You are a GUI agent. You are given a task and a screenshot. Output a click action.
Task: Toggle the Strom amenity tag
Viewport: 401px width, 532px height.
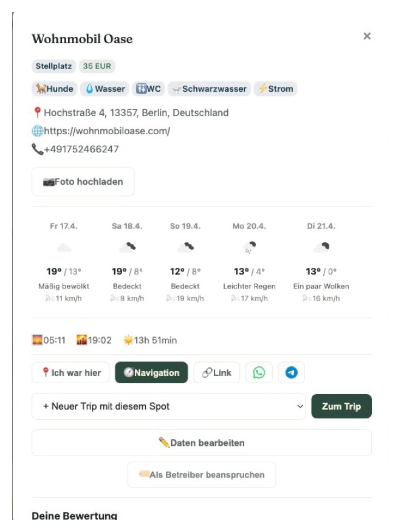[x=276, y=88]
